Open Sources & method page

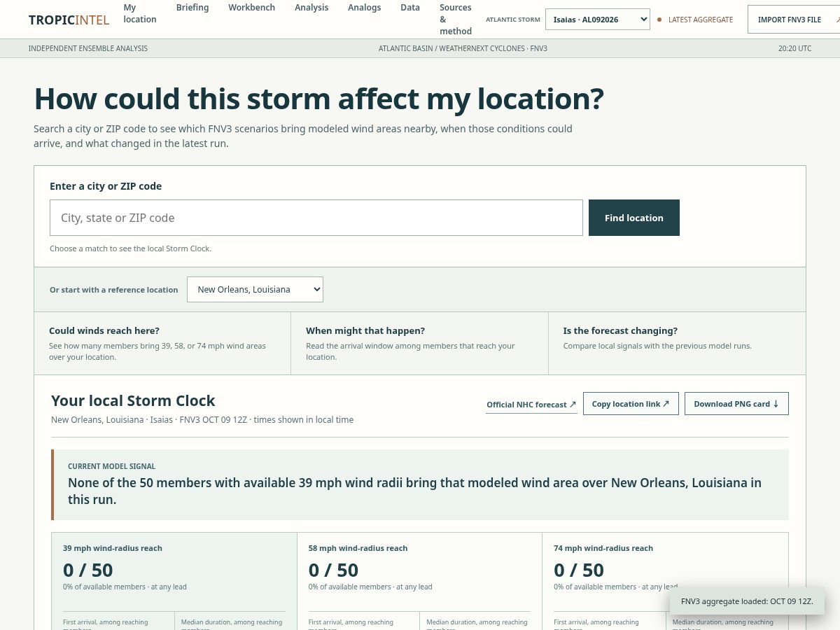pyautogui.click(x=456, y=20)
